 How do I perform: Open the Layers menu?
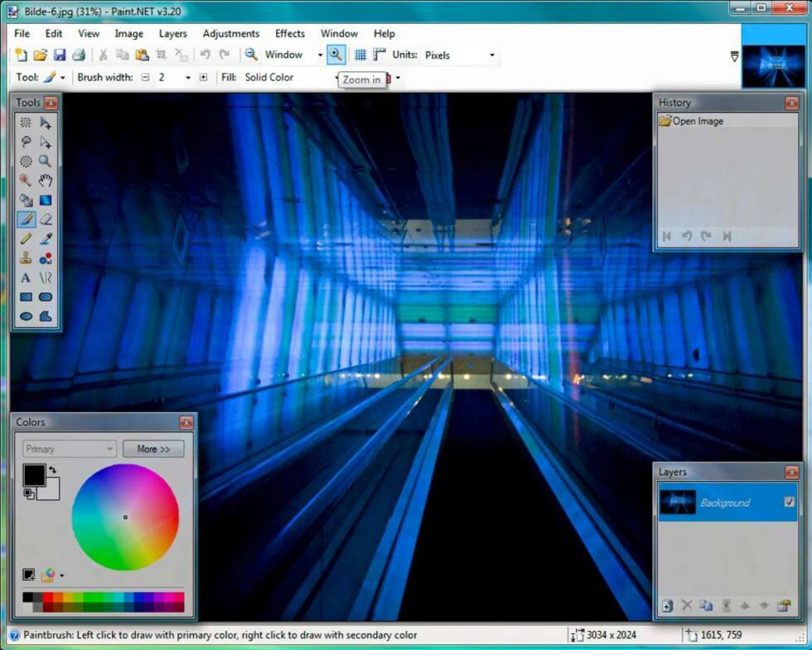172,34
